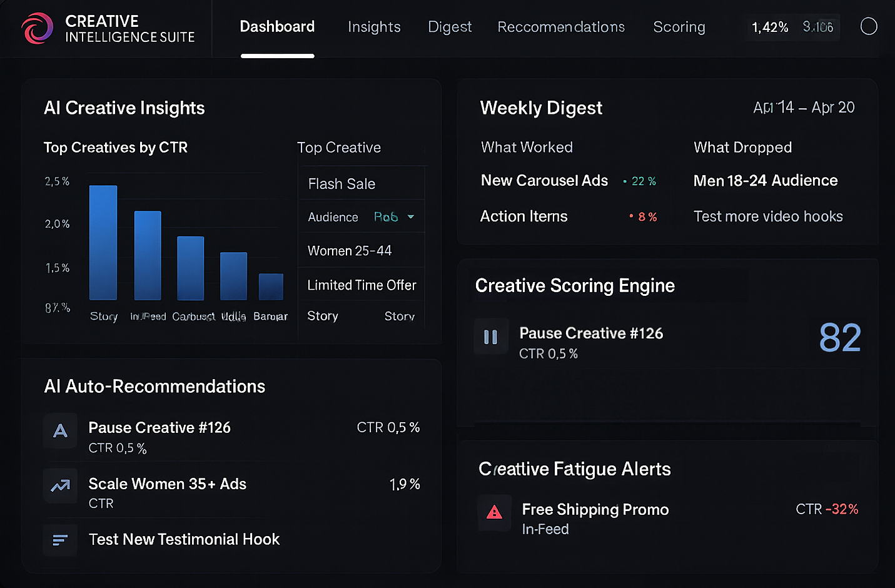Image resolution: width=895 pixels, height=588 pixels.
Task: Click the Test more video hooks action
Action: [768, 216]
